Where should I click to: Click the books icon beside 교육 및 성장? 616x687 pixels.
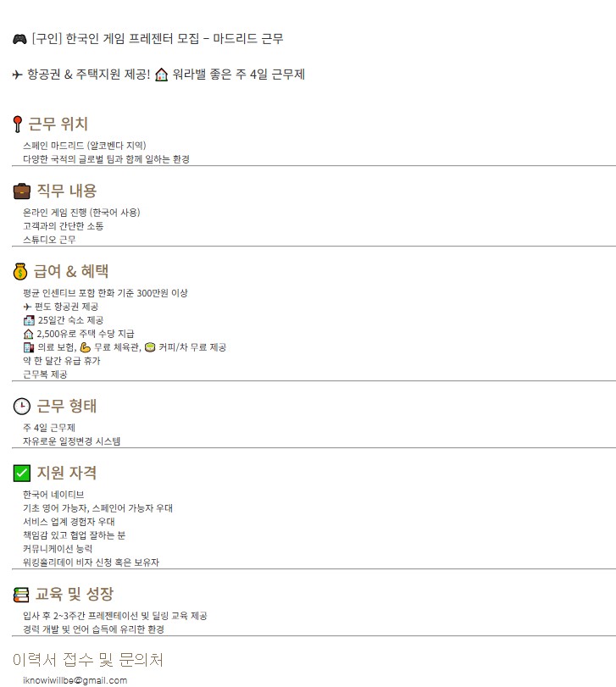21,595
